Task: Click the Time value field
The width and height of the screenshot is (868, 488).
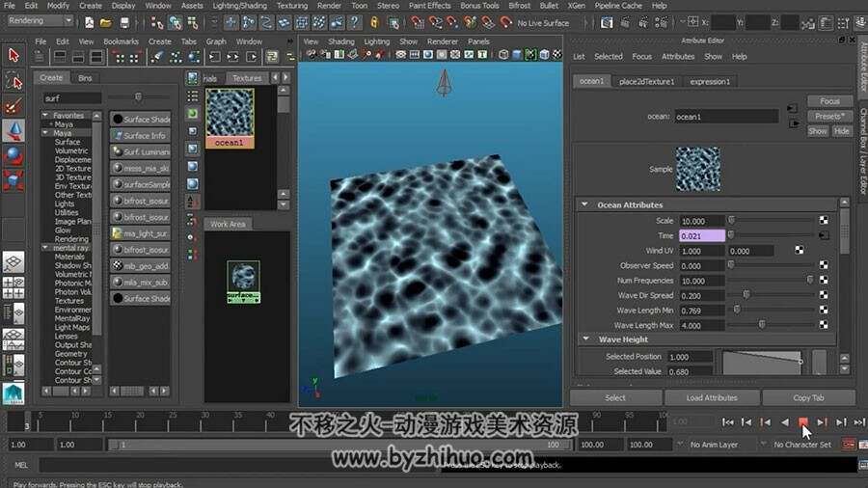Action: pos(701,235)
